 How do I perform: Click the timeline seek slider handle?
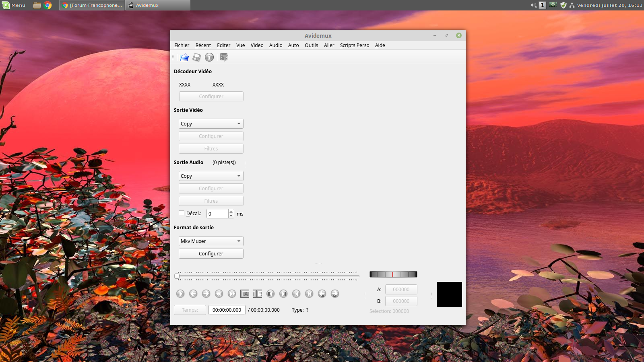coord(177,276)
